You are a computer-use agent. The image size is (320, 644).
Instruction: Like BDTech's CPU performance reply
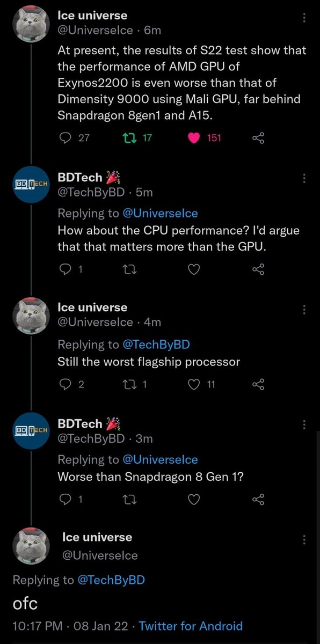tap(194, 269)
